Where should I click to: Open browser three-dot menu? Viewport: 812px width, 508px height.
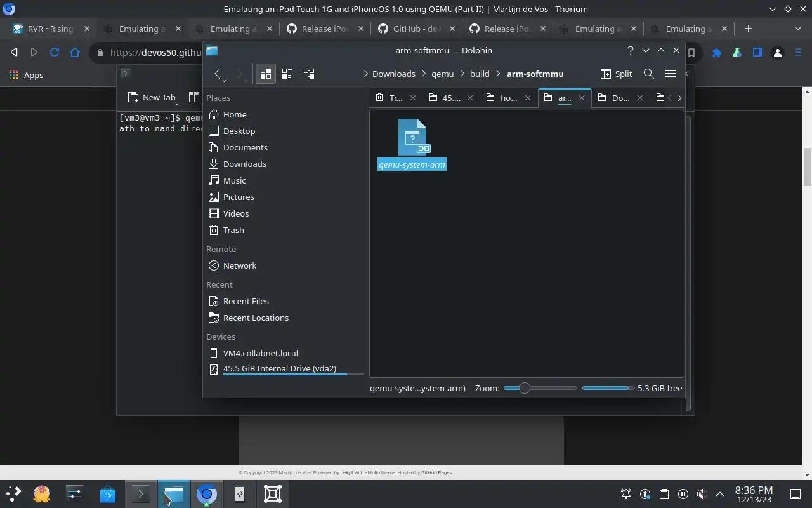797,53
